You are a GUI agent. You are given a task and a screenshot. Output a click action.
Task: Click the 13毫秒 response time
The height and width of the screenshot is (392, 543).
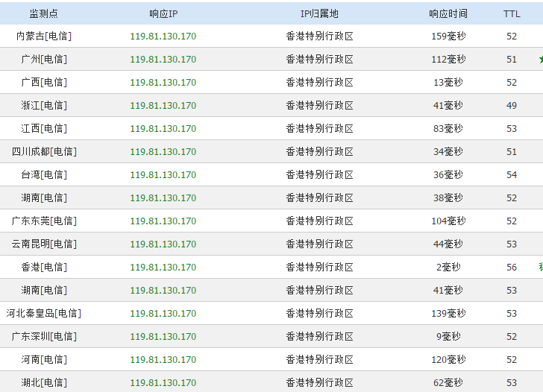tap(448, 82)
